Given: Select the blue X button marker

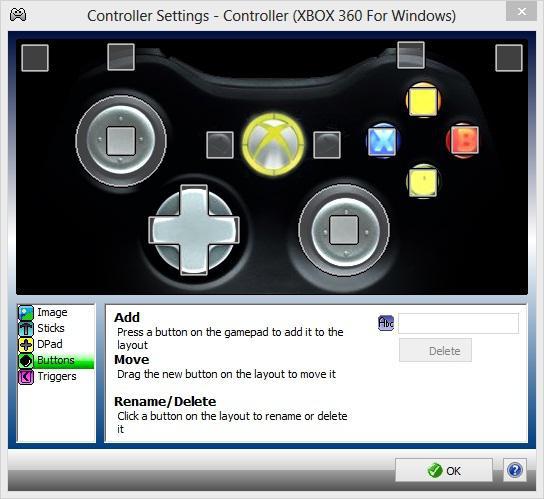Looking at the screenshot, I should pos(382,141).
